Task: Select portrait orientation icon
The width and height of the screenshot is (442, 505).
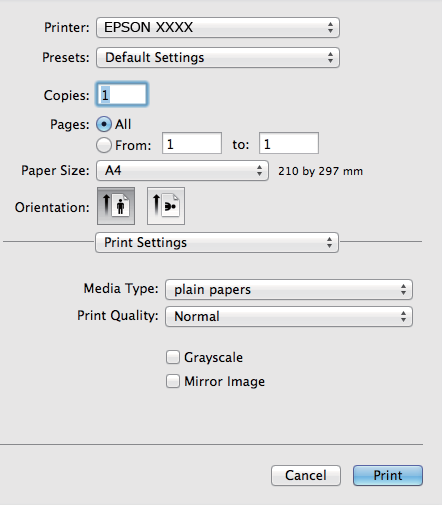Action: tap(116, 206)
